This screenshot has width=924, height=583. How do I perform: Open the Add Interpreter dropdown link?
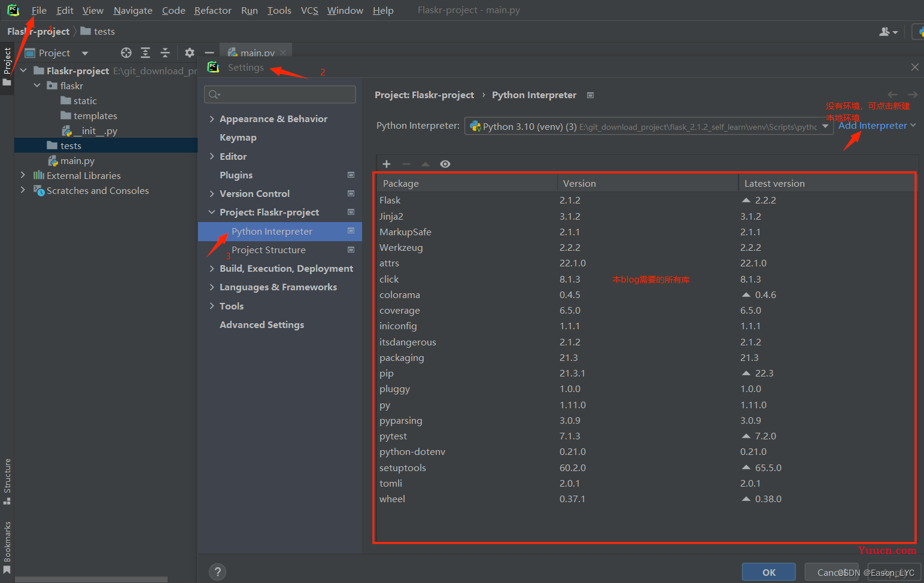(x=877, y=126)
